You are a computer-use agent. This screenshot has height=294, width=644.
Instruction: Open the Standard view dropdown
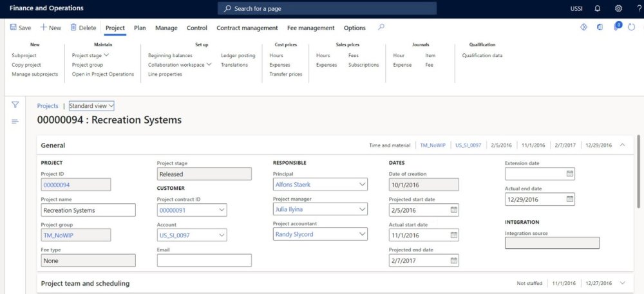pyautogui.click(x=91, y=106)
